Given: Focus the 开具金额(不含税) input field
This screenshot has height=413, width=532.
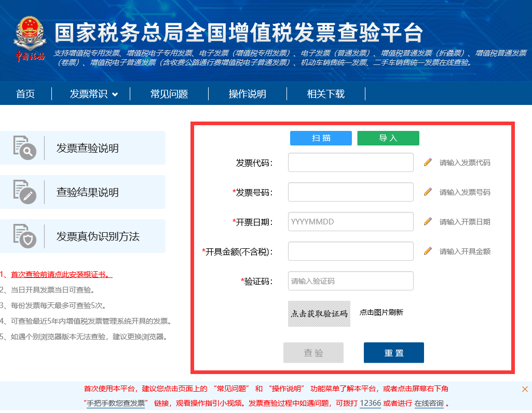Looking at the screenshot, I should coord(351,251).
